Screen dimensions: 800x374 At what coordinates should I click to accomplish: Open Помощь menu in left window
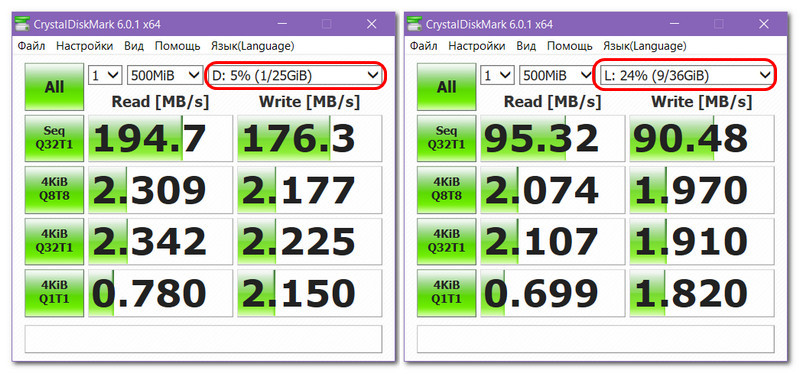pos(178,46)
